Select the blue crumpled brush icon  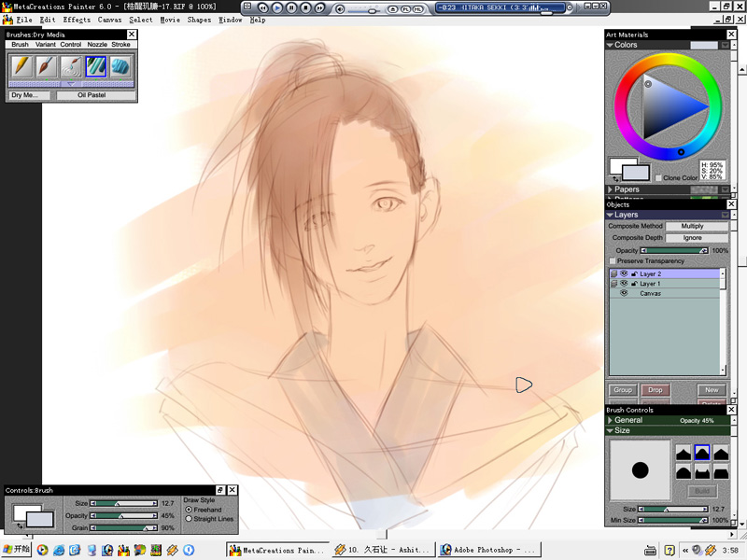[x=120, y=66]
